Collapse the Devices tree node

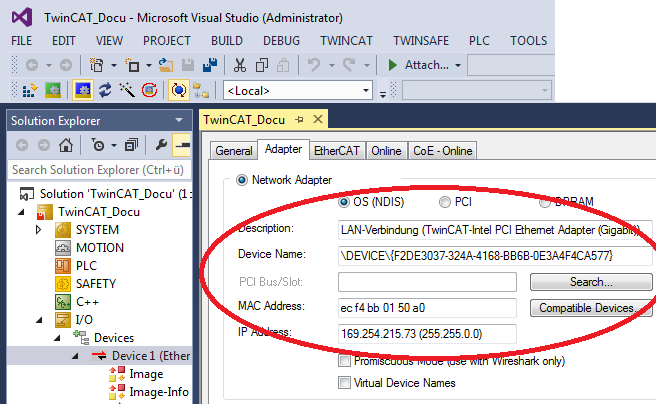coord(57,338)
